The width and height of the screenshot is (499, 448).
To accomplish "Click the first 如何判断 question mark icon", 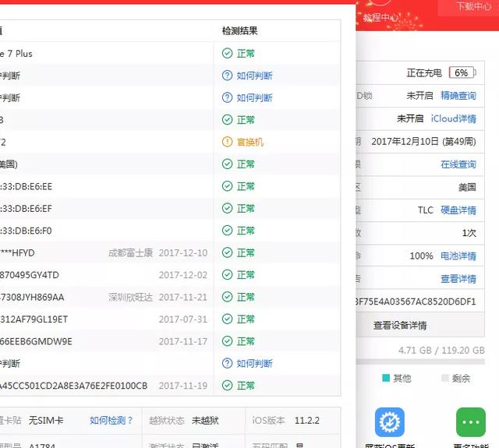I will click(227, 76).
